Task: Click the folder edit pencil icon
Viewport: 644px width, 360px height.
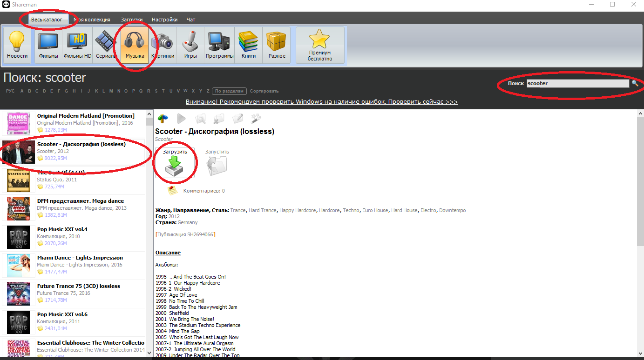Action: coord(237,119)
